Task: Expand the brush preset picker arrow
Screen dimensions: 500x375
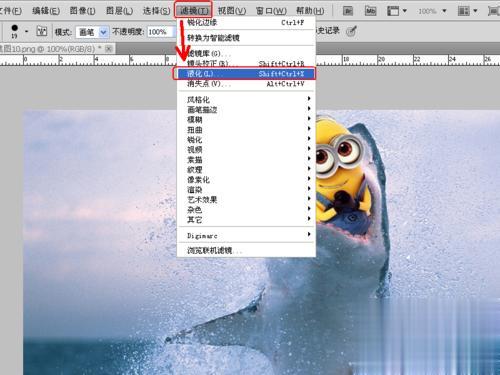Action: point(27,32)
